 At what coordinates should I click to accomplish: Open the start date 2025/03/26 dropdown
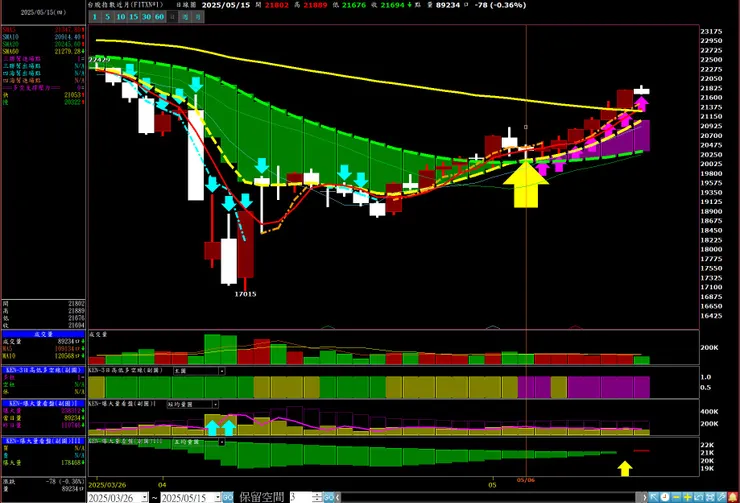[x=144, y=497]
